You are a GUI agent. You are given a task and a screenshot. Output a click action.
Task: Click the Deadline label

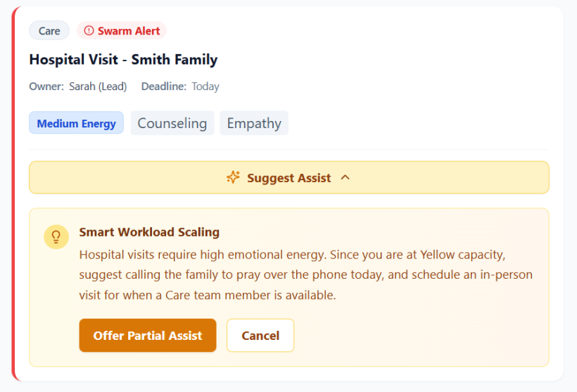click(164, 87)
